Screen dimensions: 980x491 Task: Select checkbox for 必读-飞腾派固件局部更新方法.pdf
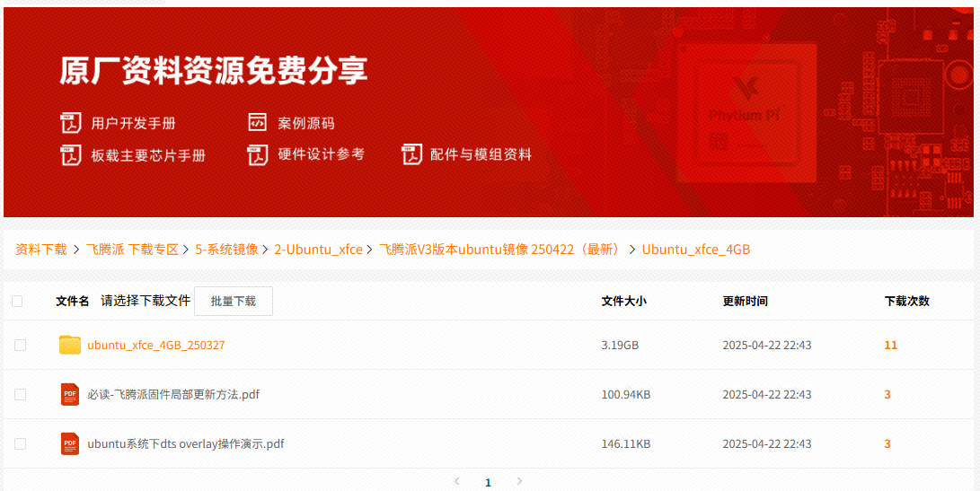coord(21,395)
